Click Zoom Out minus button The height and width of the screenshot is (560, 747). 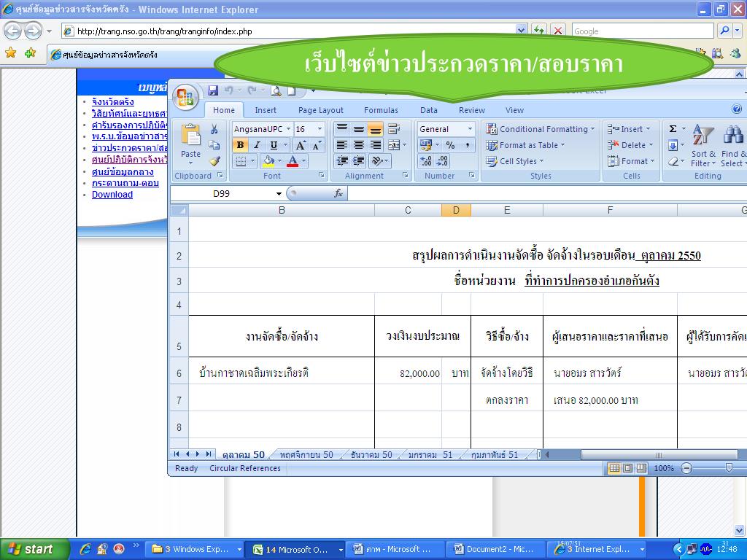[686, 468]
